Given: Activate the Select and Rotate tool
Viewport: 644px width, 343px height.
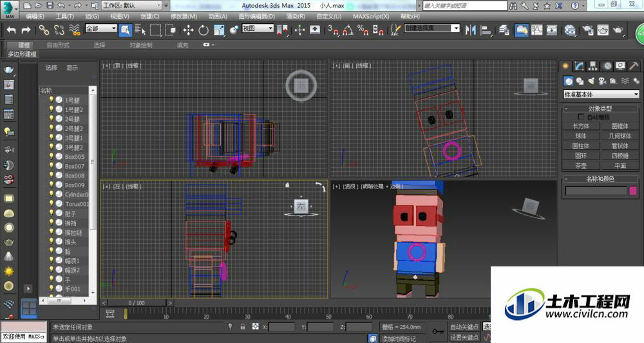Looking at the screenshot, I should 204,30.
